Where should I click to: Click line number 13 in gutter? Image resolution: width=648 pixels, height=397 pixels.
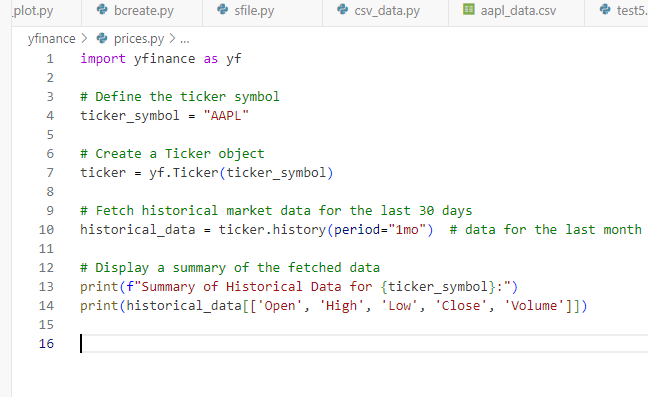[46, 287]
